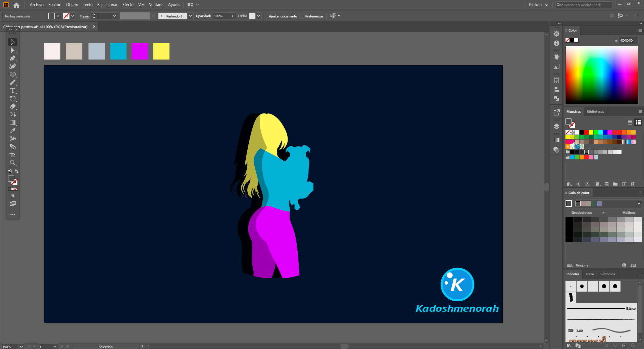Viewport: 644px width, 349px height.
Task: Select the Eyedropper tool
Action: (x=13, y=131)
